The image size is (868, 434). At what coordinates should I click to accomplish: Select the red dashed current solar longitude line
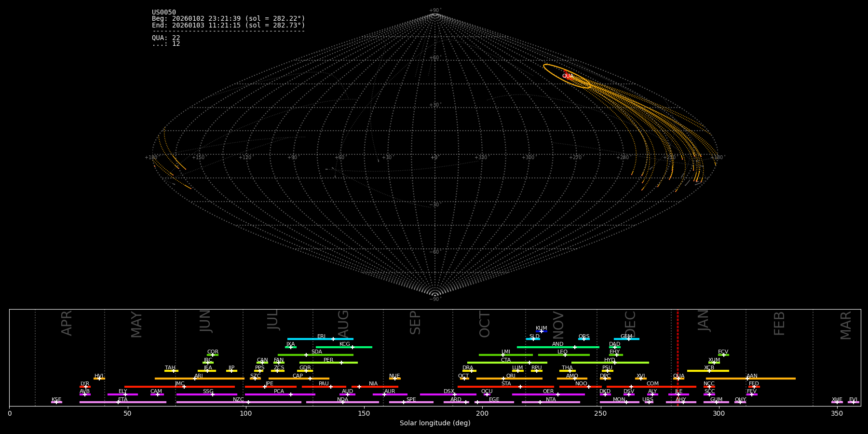coord(678,357)
